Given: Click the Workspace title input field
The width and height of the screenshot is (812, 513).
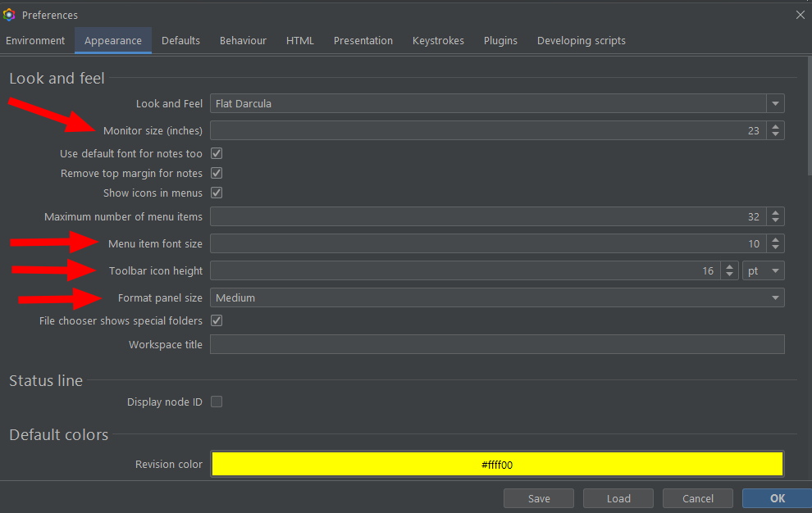Looking at the screenshot, I should coord(497,344).
